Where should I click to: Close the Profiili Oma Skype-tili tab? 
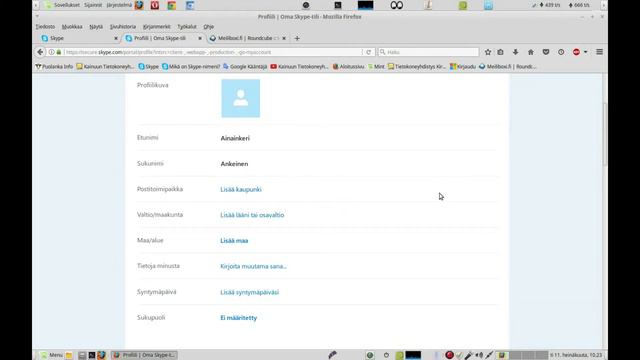point(200,38)
